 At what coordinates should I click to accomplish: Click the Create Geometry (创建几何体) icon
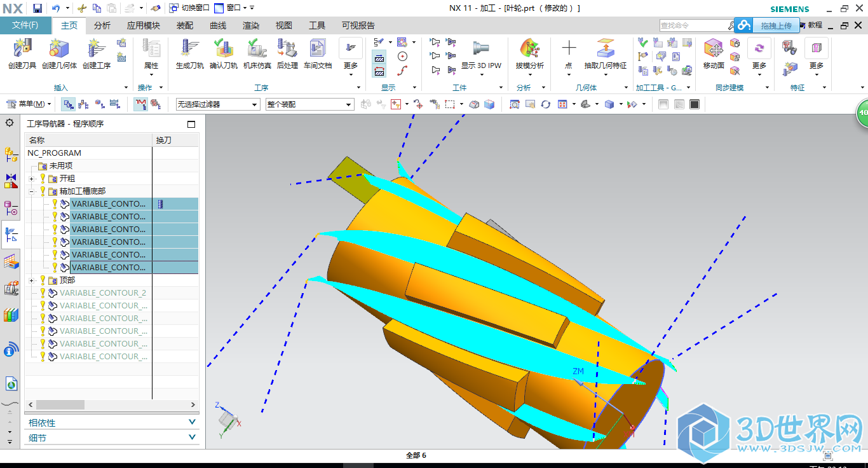point(59,48)
